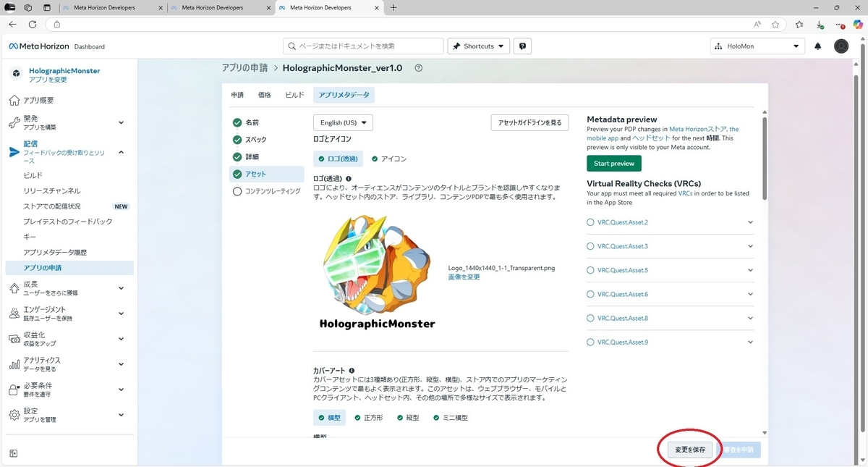This screenshot has height=467, width=868.
Task: Select VRC.Quest.Asset.5 circle indicator
Action: pyautogui.click(x=590, y=270)
